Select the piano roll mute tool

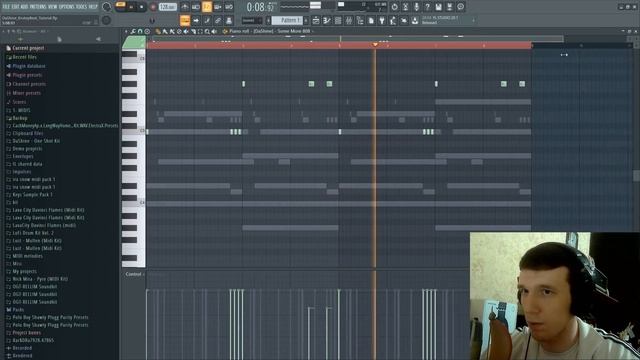tap(186, 31)
